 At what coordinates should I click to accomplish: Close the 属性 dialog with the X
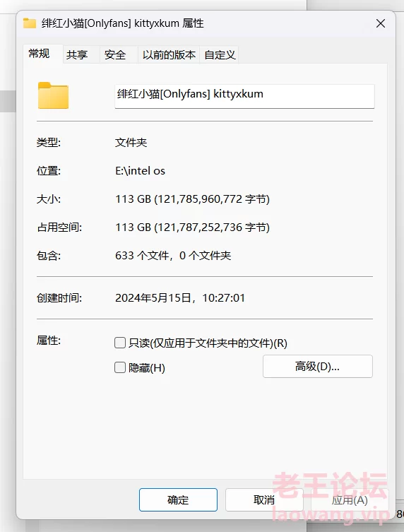(x=381, y=23)
